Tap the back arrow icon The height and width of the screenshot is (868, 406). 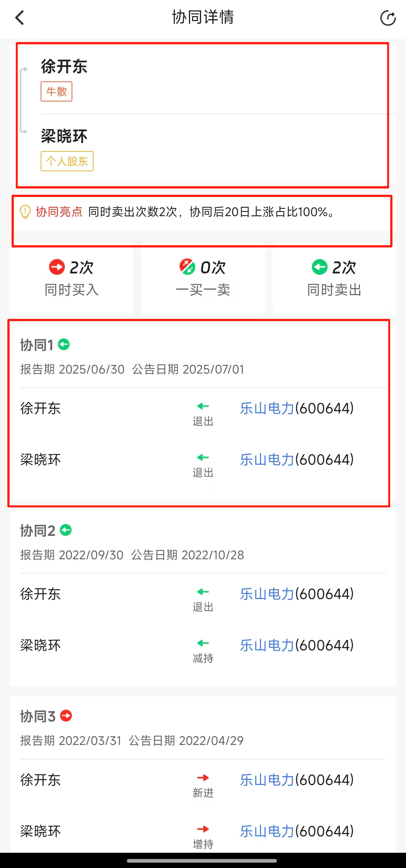(x=19, y=18)
